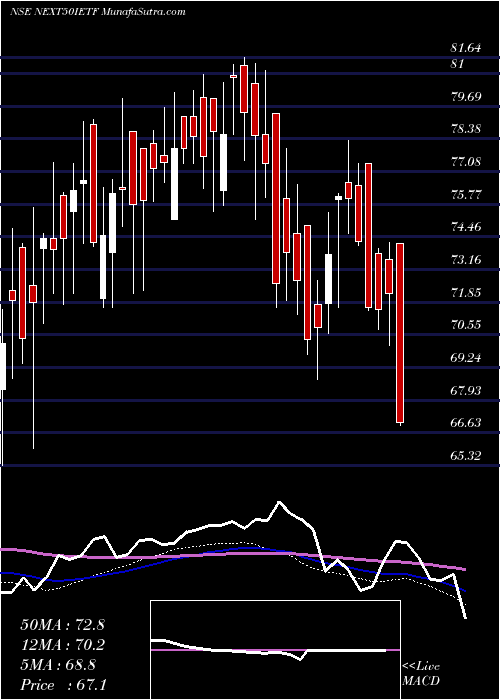Select the 70.55 price axis label

[466, 325]
